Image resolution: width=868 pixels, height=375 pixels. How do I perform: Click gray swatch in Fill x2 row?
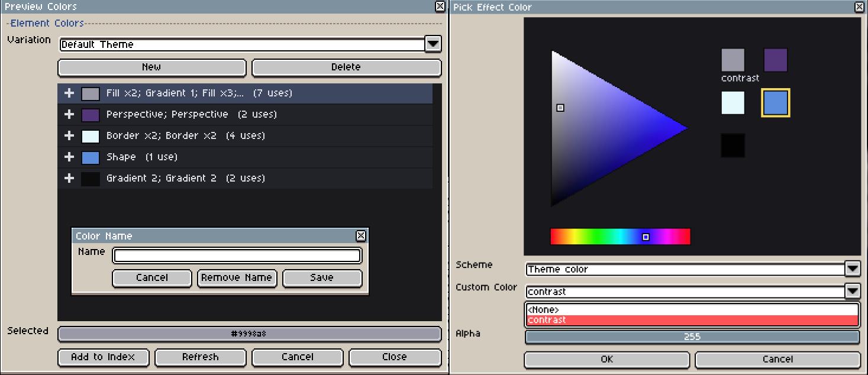coord(91,93)
